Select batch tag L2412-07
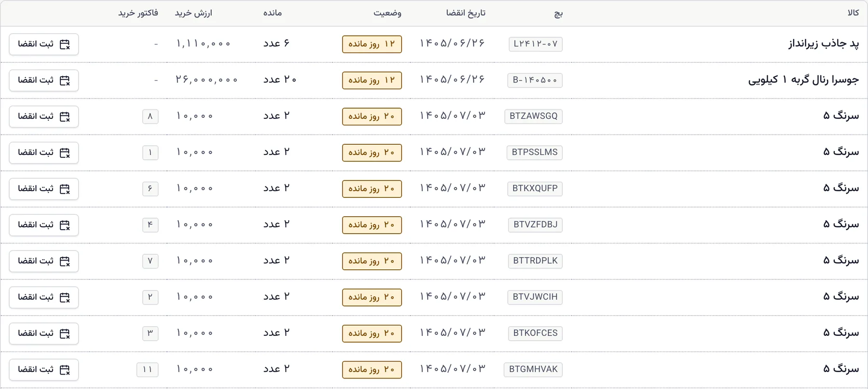 click(535, 44)
